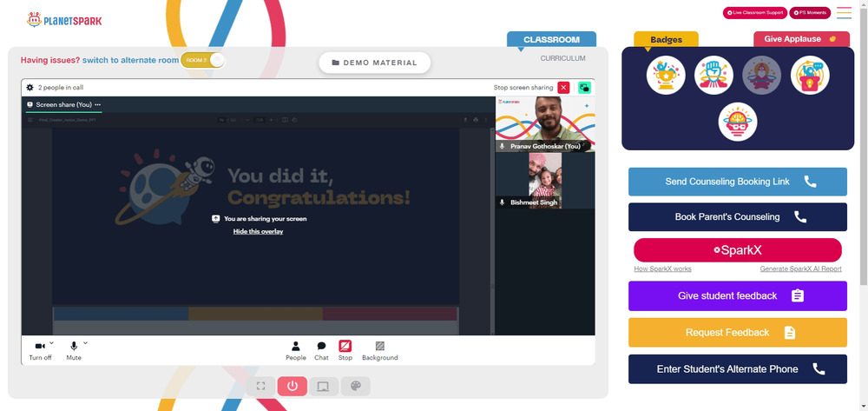
Task: Open Screen share tab more options dots
Action: (97, 104)
